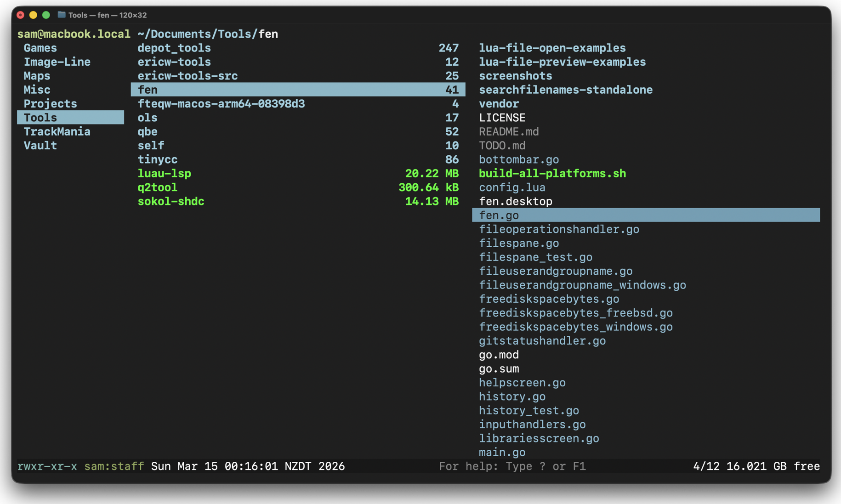Click the rwxr-xr-x permissions text
The width and height of the screenshot is (841, 504).
47,466
